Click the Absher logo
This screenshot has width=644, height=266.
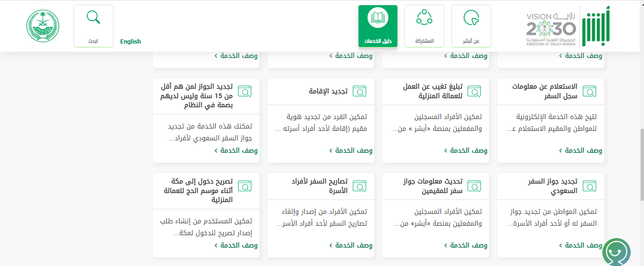[x=596, y=27]
